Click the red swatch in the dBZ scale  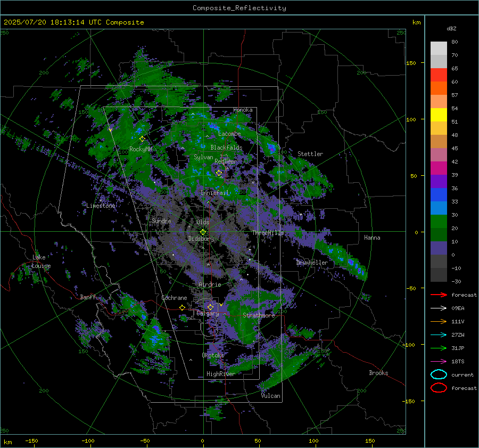pos(439,75)
